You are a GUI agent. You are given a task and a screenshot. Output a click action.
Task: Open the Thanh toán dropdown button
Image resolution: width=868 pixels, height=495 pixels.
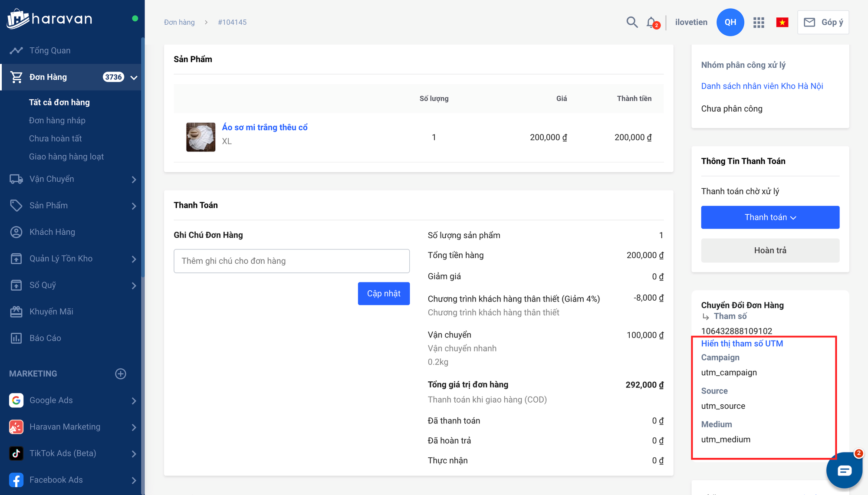coord(770,217)
